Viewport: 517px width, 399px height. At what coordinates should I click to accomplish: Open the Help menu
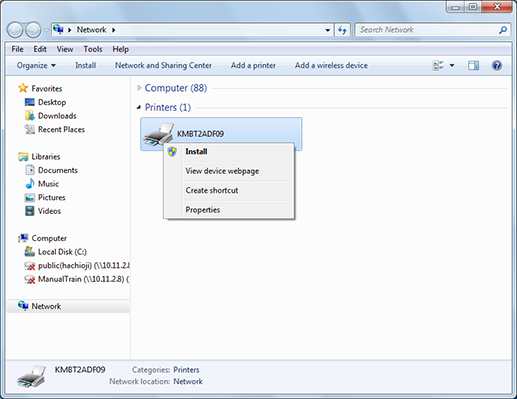point(120,49)
